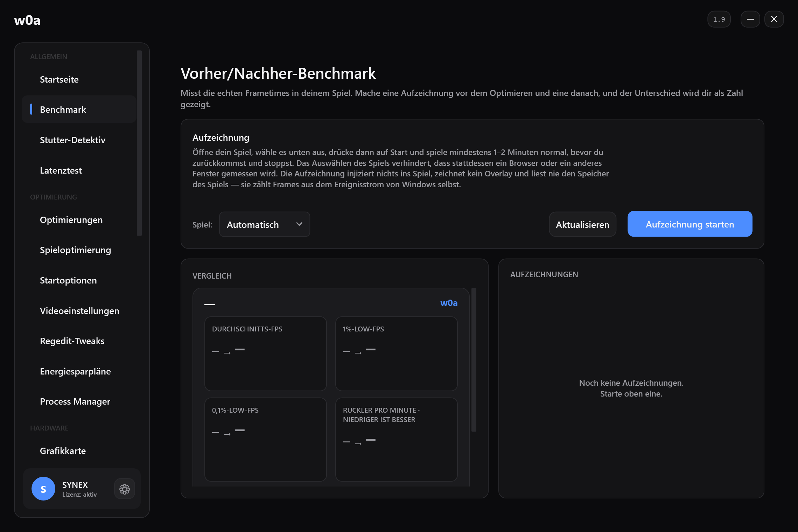The width and height of the screenshot is (798, 532).
Task: Click the Vergleich panel scrollbar
Action: 474,360
